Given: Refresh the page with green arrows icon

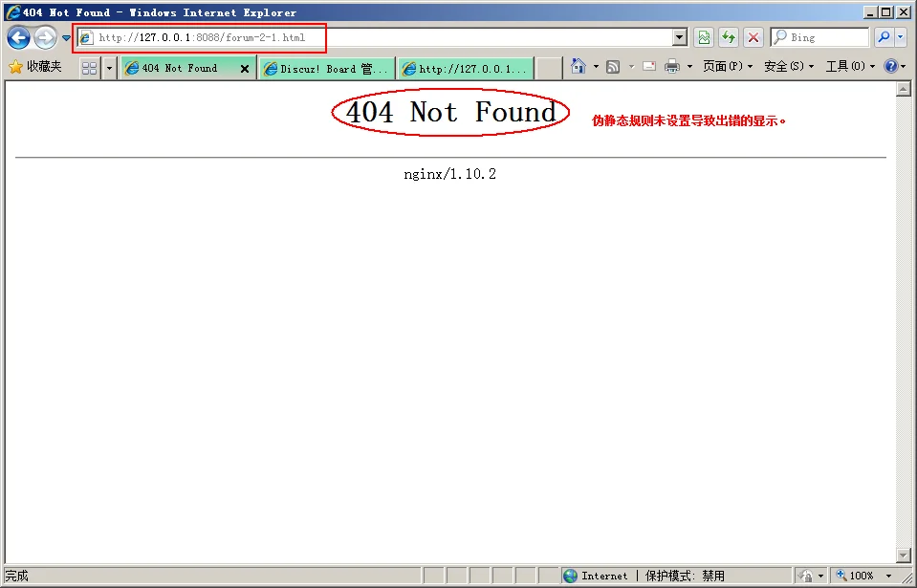Looking at the screenshot, I should (x=729, y=37).
